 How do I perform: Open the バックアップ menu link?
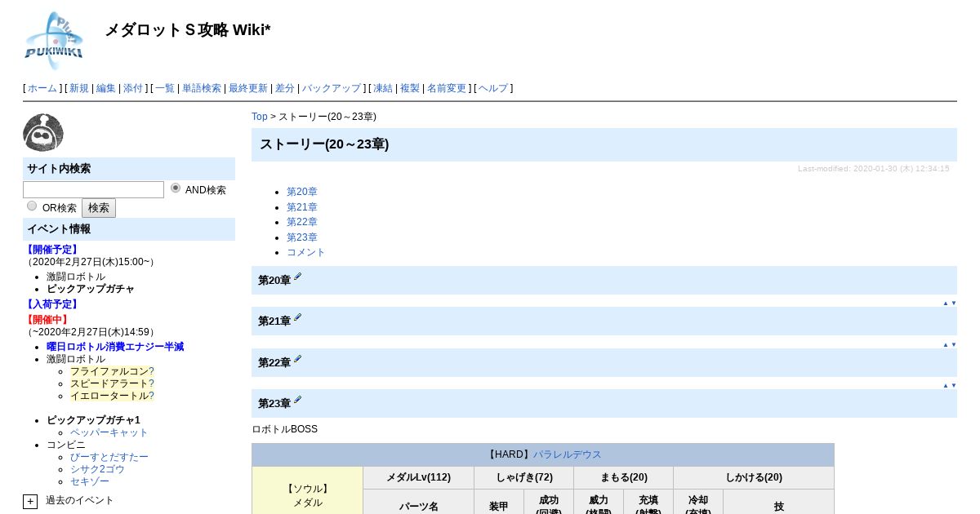(332, 88)
